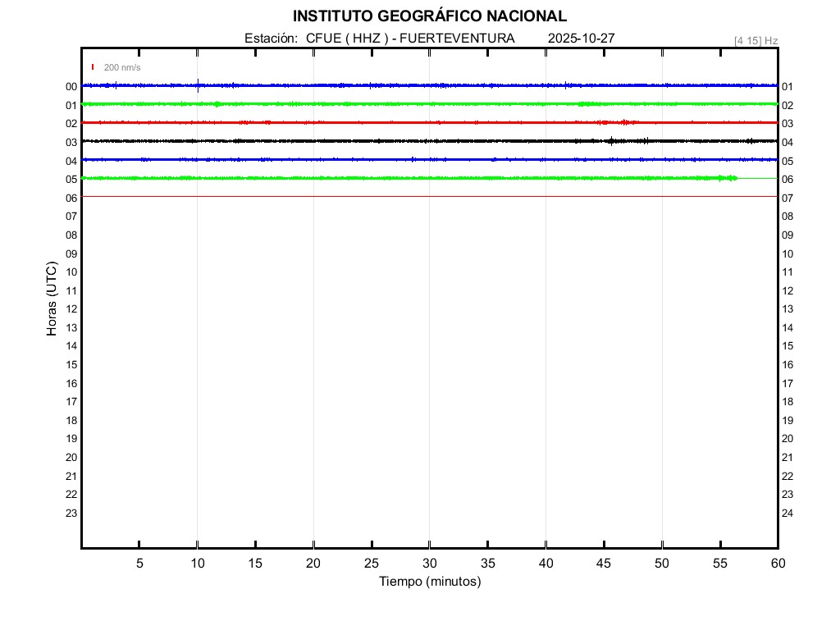Image resolution: width=840 pixels, height=630 pixels.
Task: Click the Tiempo (minutos) axis label
Action: click(429, 582)
